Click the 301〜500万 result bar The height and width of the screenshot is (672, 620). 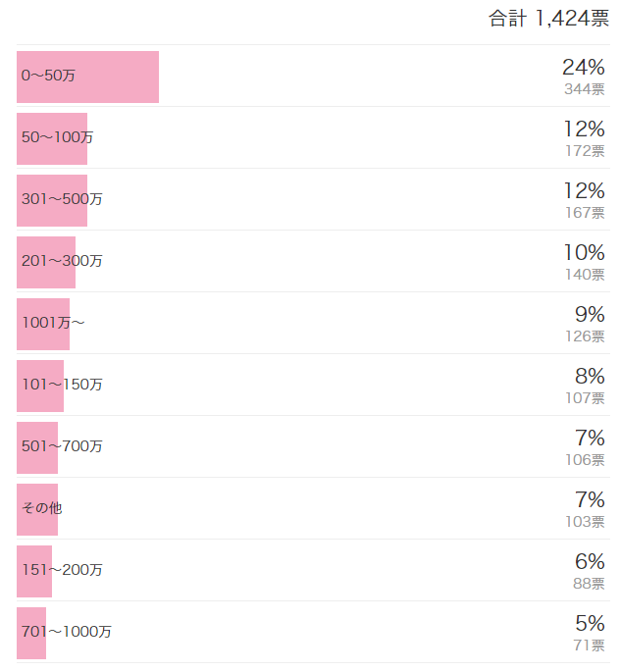pos(52,200)
